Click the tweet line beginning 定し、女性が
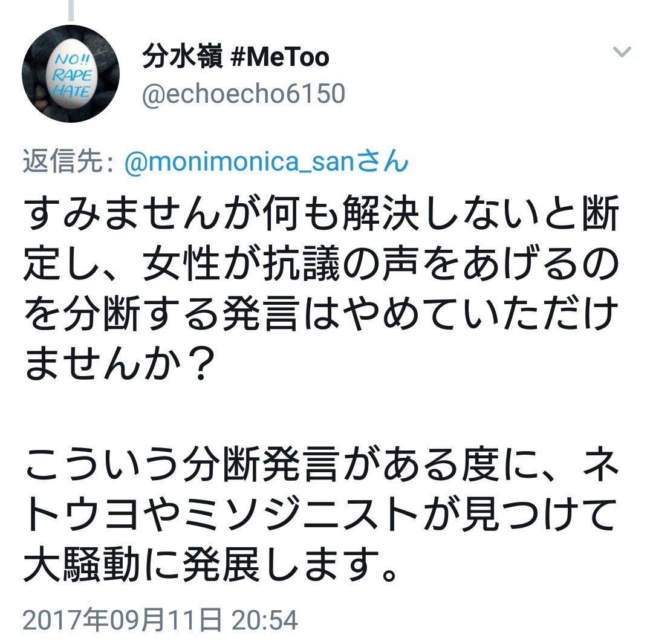 (322, 263)
